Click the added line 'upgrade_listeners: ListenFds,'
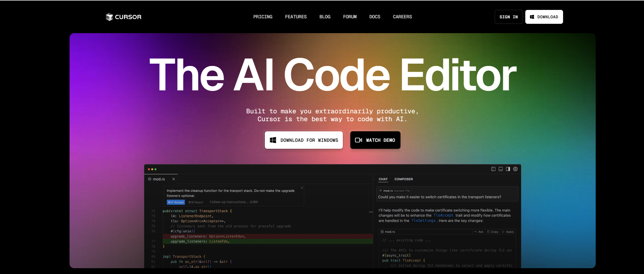The width and height of the screenshot is (644, 274). point(200,241)
